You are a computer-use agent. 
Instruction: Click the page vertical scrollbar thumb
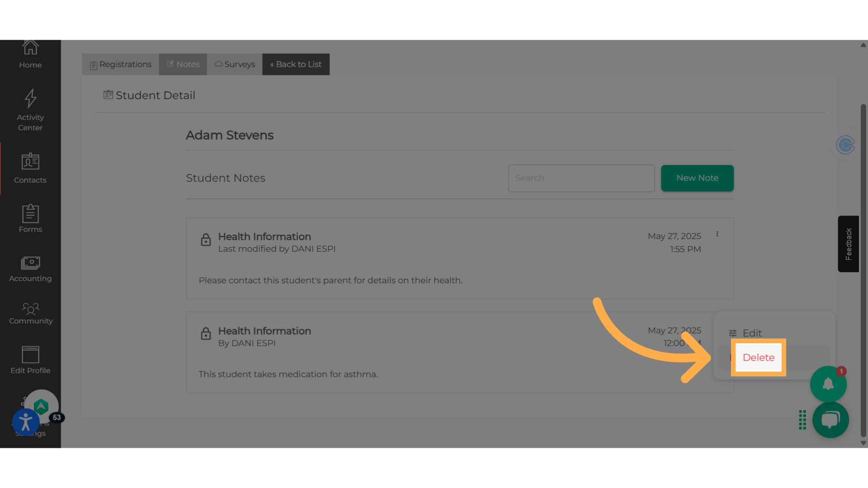(x=863, y=270)
